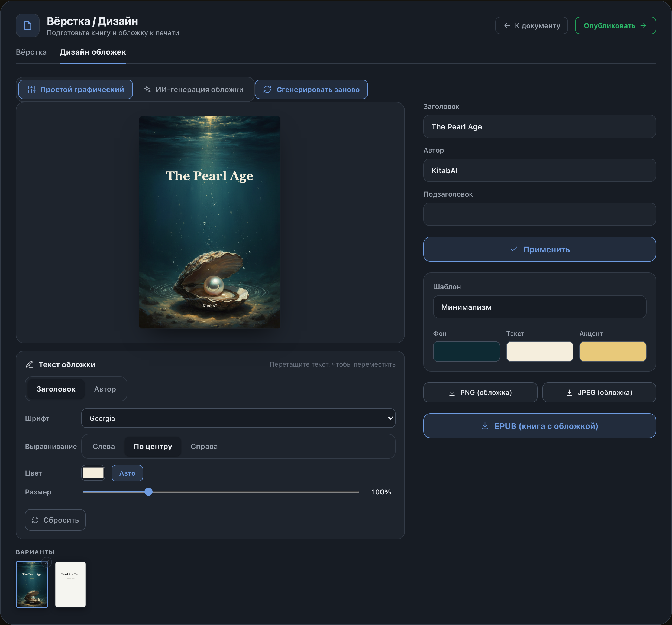Click the refresh icon in Сгенерировать заново
This screenshot has height=625, width=672.
coord(267,90)
